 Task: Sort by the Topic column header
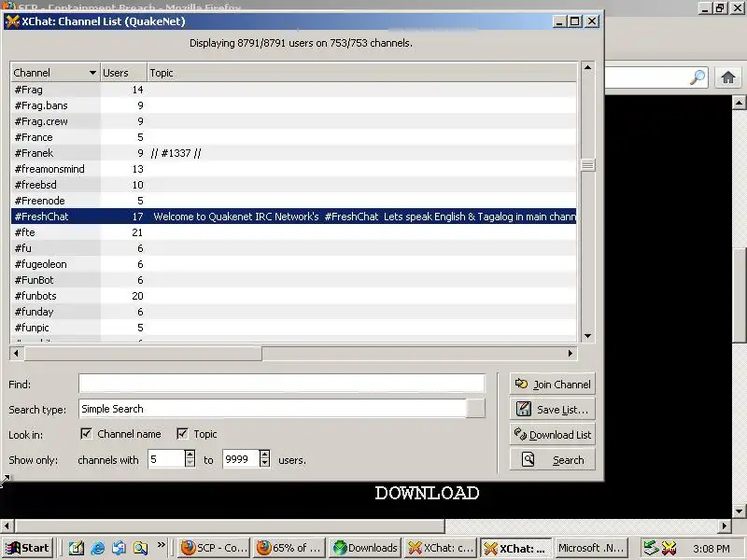coord(362,73)
